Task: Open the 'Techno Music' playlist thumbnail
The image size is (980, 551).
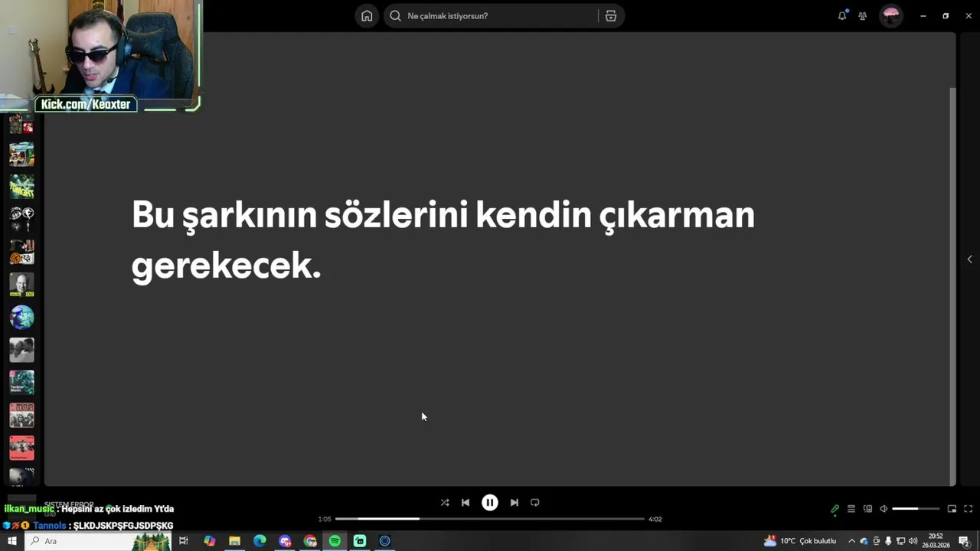Action: [21, 383]
